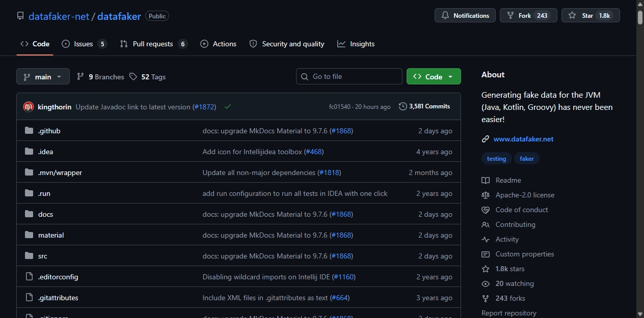Viewport: 644px width, 318px height.
Task: Click the green check status icon
Action: pyautogui.click(x=228, y=107)
